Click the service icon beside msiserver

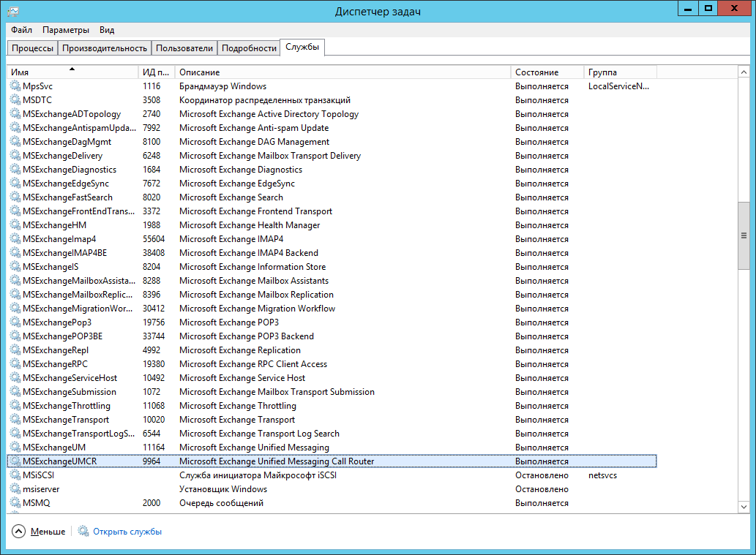coord(15,489)
